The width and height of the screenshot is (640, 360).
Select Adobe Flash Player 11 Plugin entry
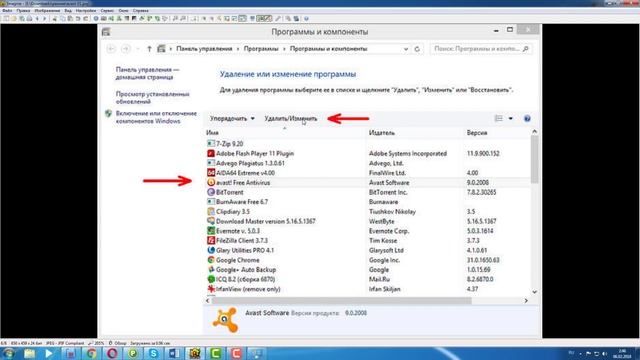[x=255, y=153]
